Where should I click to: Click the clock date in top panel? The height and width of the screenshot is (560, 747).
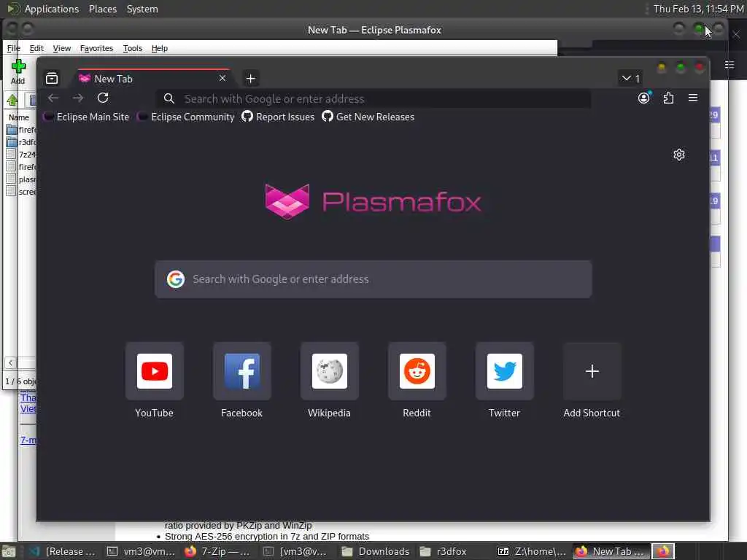tap(698, 9)
